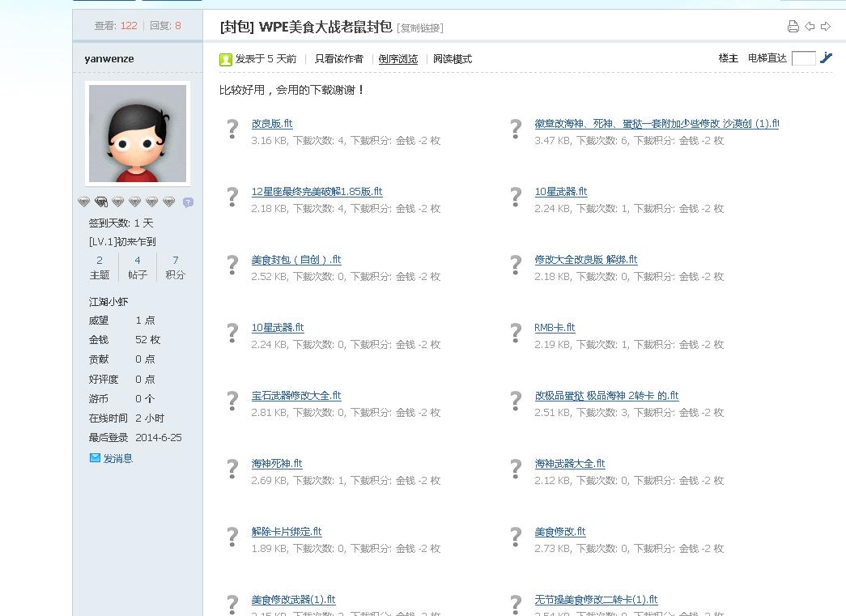Viewport: 846px width, 616px height.
Task: Click the question-mark file icon beside 改良版.flt
Action: coord(232,129)
